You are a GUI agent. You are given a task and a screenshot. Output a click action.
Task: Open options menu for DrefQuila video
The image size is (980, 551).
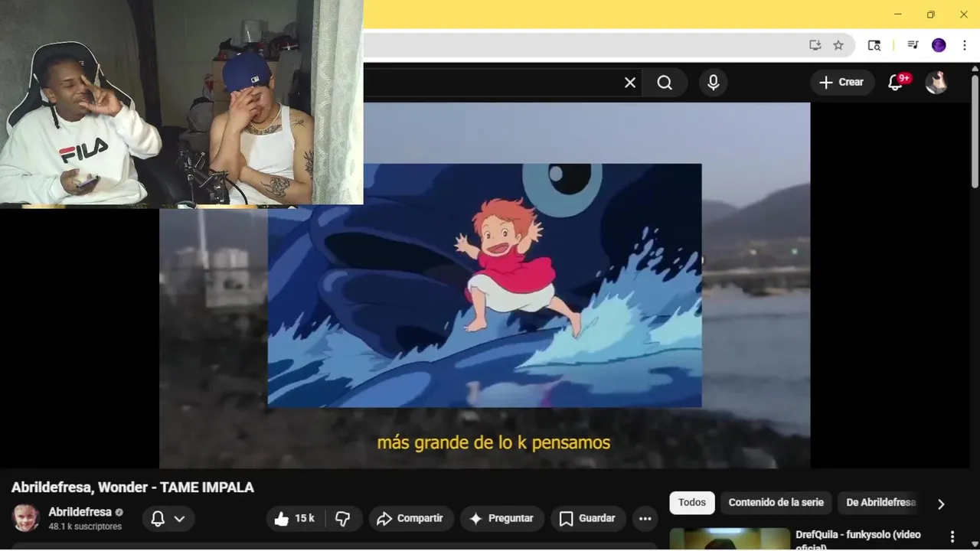[952, 537]
